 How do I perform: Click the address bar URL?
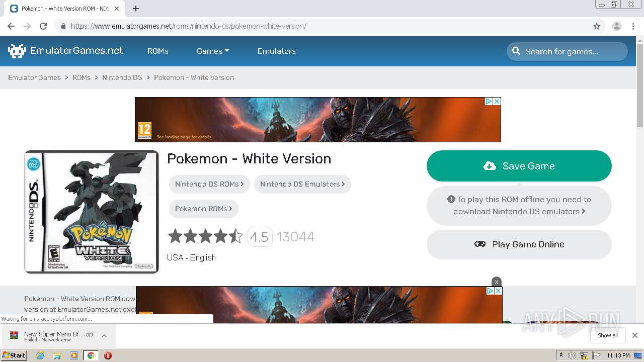click(x=189, y=26)
